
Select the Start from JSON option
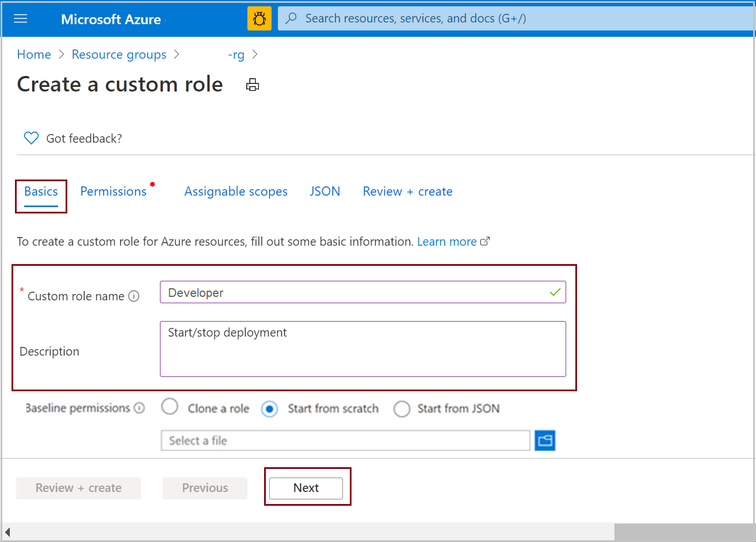click(402, 409)
